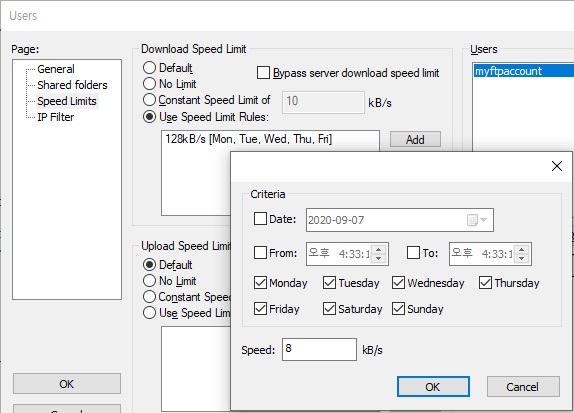574x413 pixels.
Task: Increase the From time with up arrow
Action: pyautogui.click(x=379, y=250)
